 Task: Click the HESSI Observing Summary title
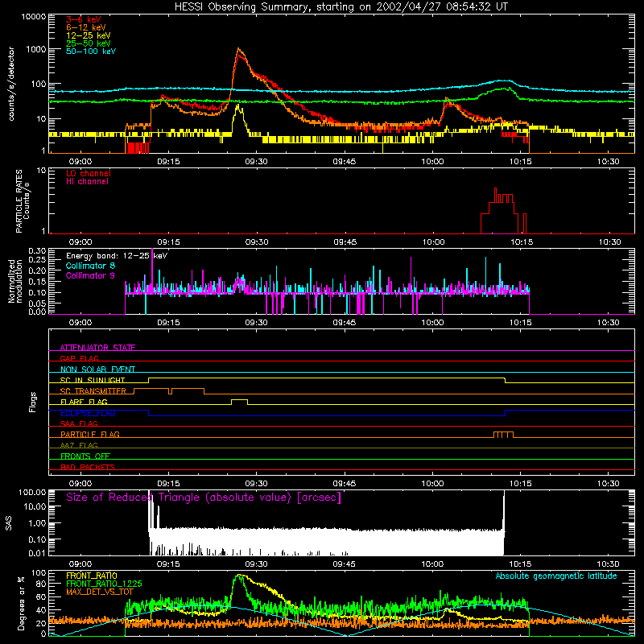click(341, 7)
